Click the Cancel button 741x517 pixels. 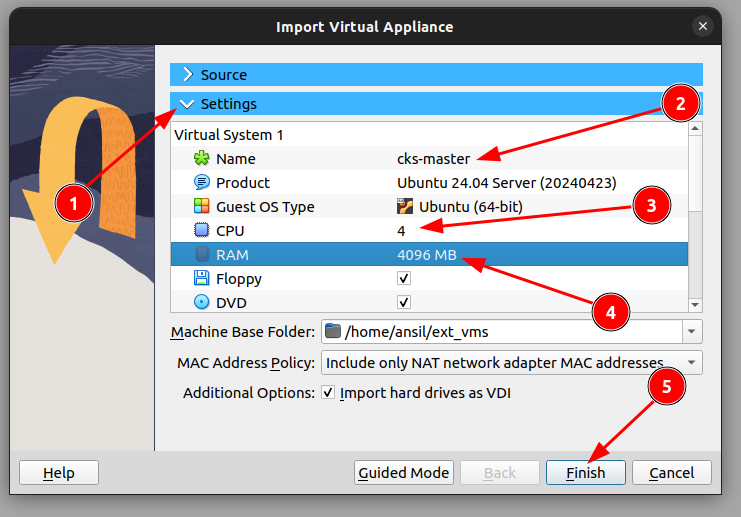pos(671,473)
